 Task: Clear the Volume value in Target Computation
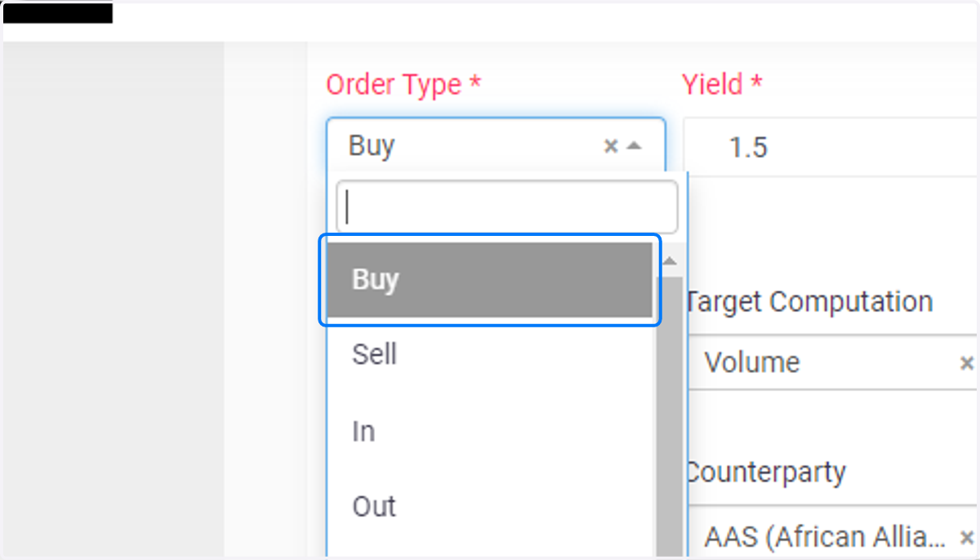pos(966,362)
